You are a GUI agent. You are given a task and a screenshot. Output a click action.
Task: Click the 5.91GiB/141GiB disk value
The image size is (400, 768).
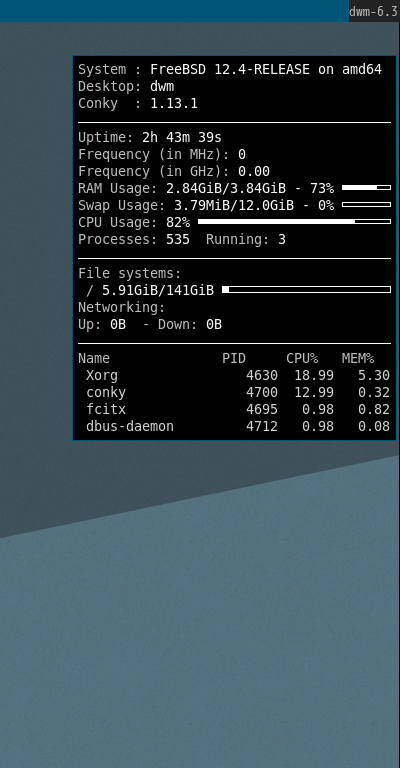[x=158, y=291]
